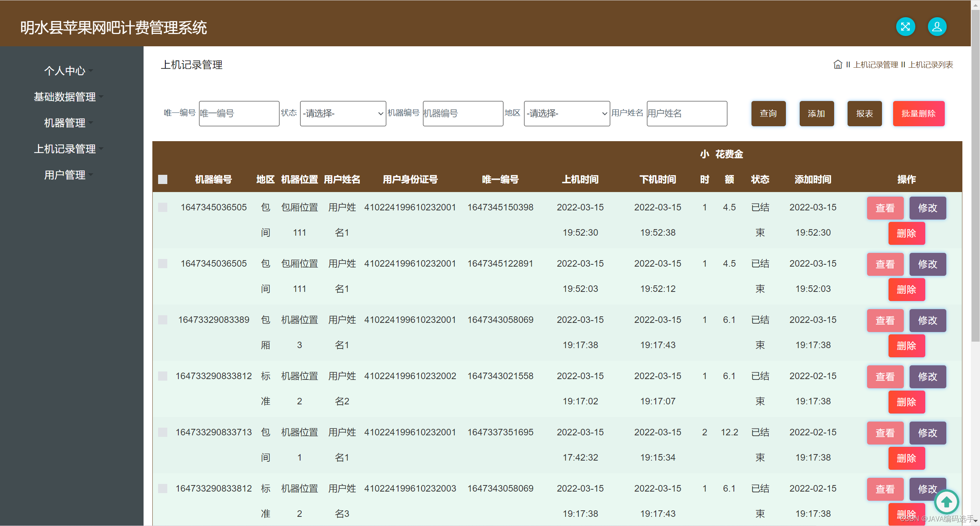Expand the 个人中心 sidebar menu

click(x=69, y=71)
